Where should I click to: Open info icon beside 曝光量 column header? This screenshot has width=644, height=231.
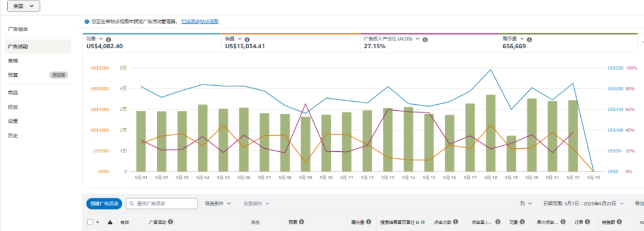[x=369, y=222]
